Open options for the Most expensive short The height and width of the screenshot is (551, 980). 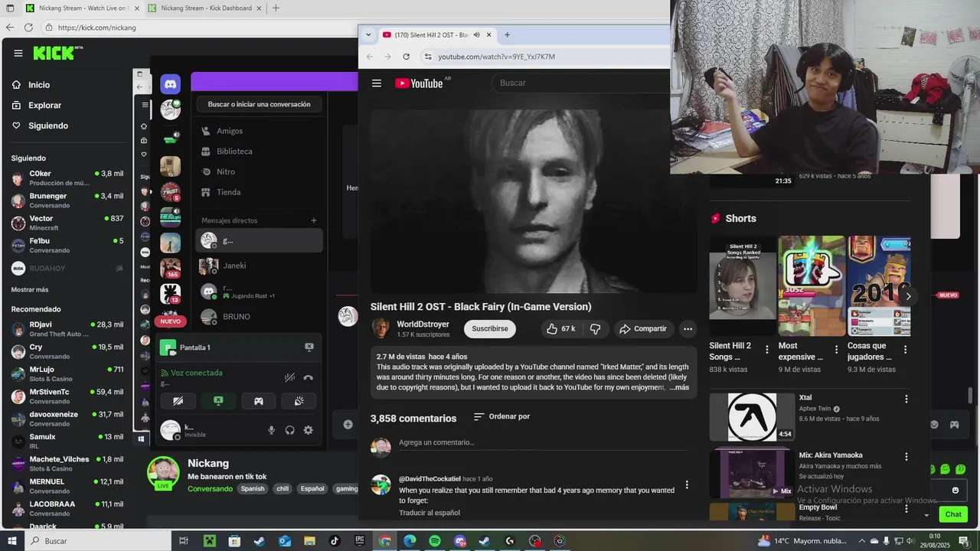tap(836, 350)
